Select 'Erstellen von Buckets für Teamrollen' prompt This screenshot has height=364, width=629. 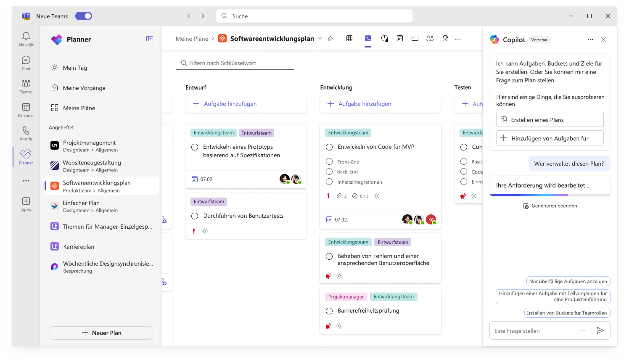click(566, 313)
